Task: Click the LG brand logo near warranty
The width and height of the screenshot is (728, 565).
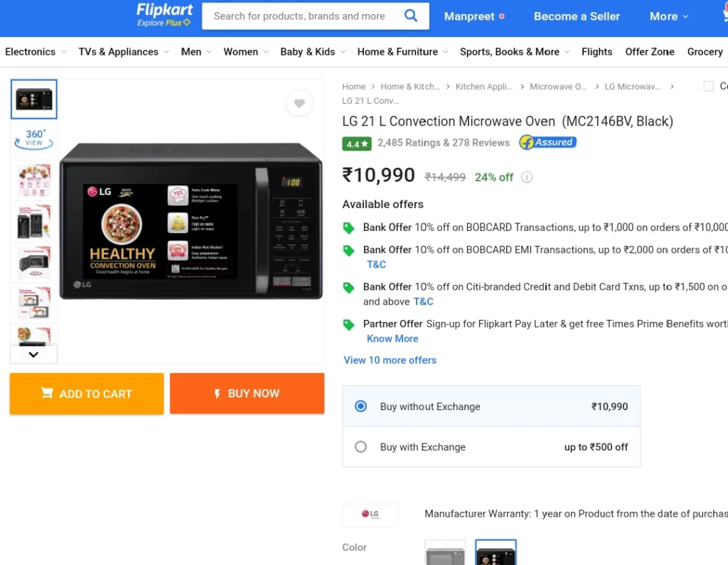Action: [370, 515]
